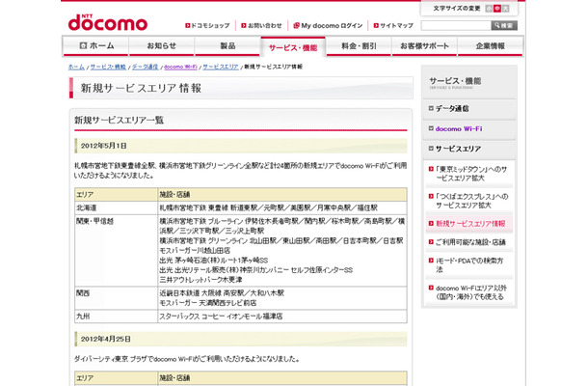Click the red arrow icon beside サイトマップ

[376, 25]
